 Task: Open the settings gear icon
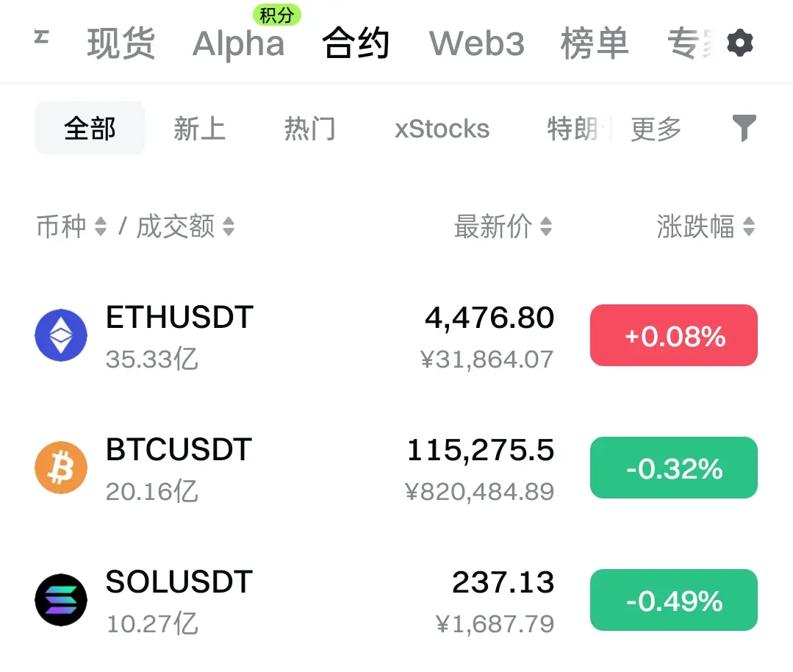click(x=740, y=43)
